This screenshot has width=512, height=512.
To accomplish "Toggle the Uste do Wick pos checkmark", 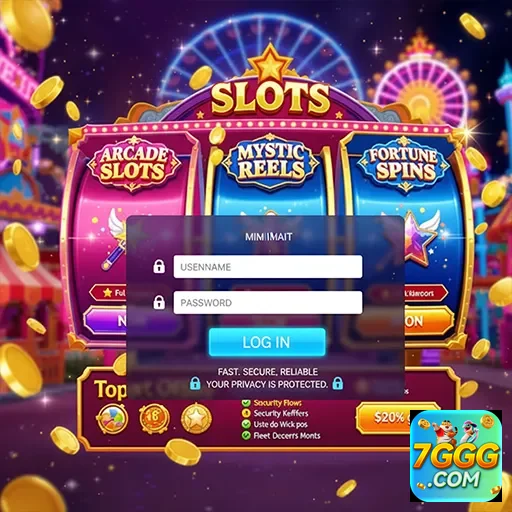I will tap(246, 424).
